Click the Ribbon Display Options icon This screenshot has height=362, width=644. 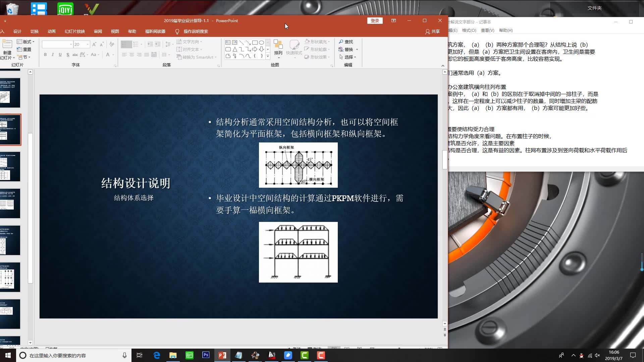(393, 20)
